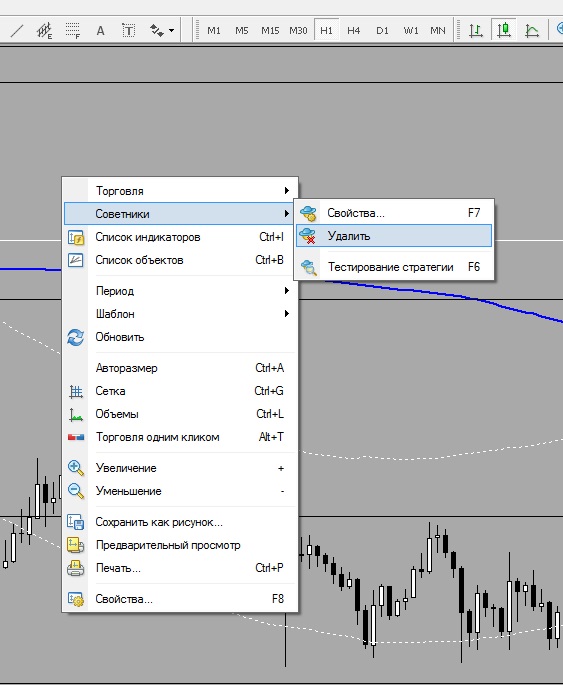Switch to bar chart view

pyautogui.click(x=476, y=31)
